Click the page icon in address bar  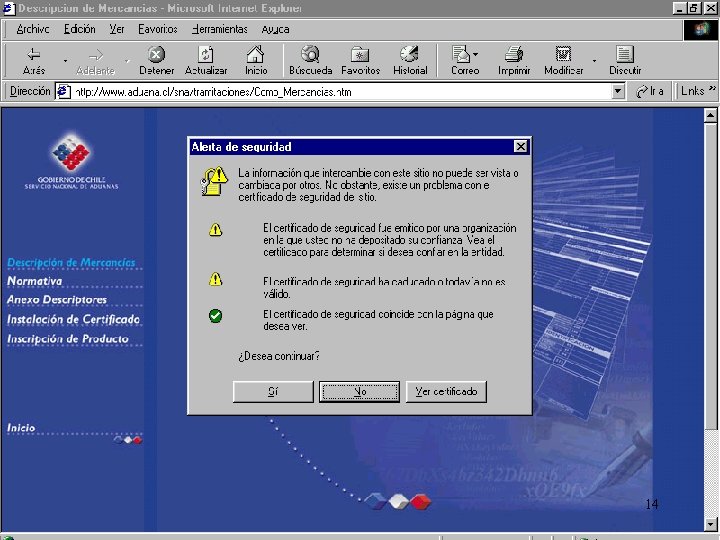63,91
